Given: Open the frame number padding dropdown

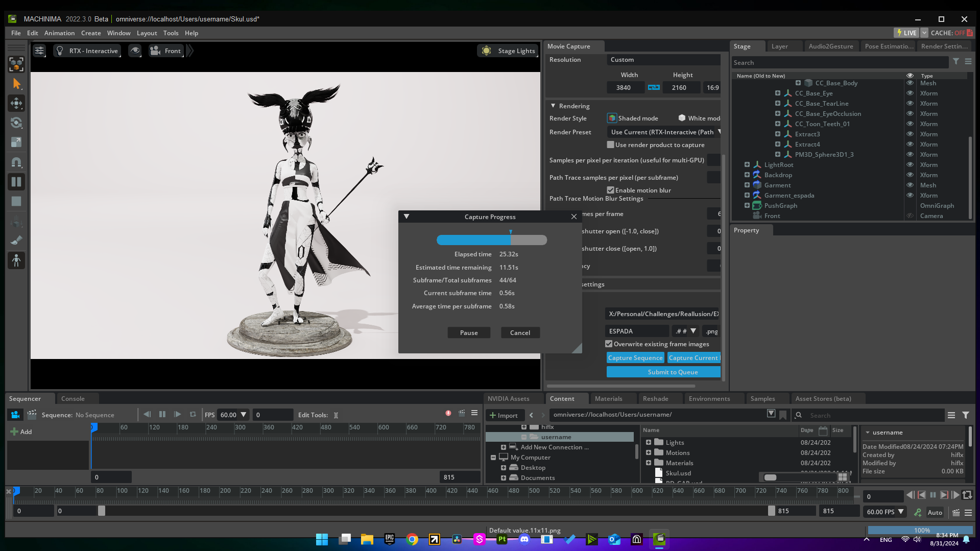Looking at the screenshot, I should pos(685,331).
